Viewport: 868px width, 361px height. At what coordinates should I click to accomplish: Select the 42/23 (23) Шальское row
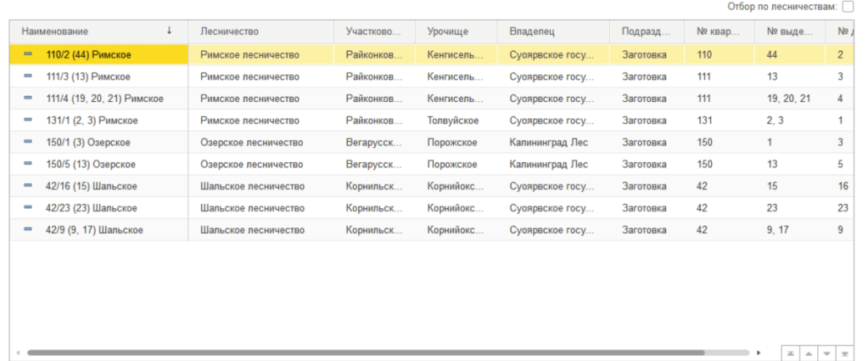432,208
